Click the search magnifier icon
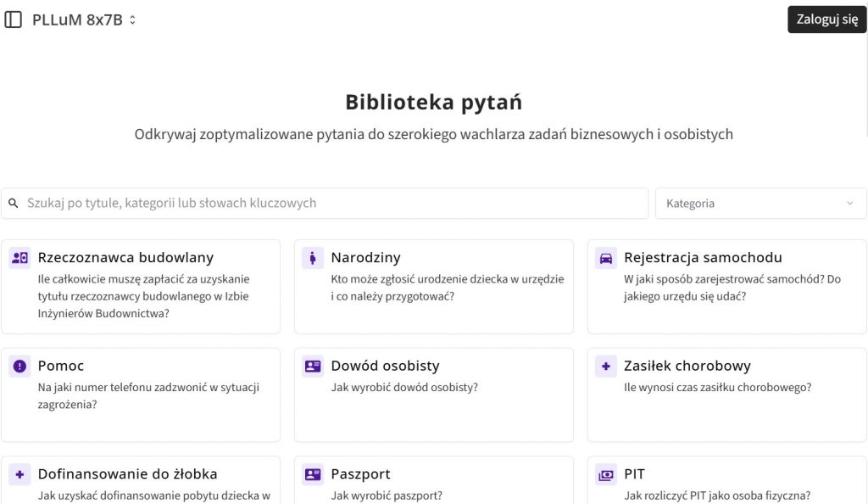The height and width of the screenshot is (504, 868). coord(14,204)
